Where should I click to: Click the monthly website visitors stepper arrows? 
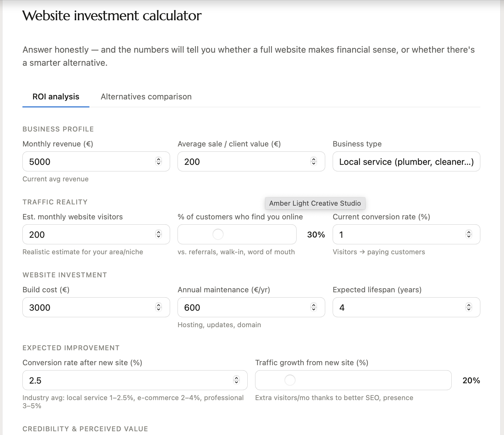pos(159,234)
